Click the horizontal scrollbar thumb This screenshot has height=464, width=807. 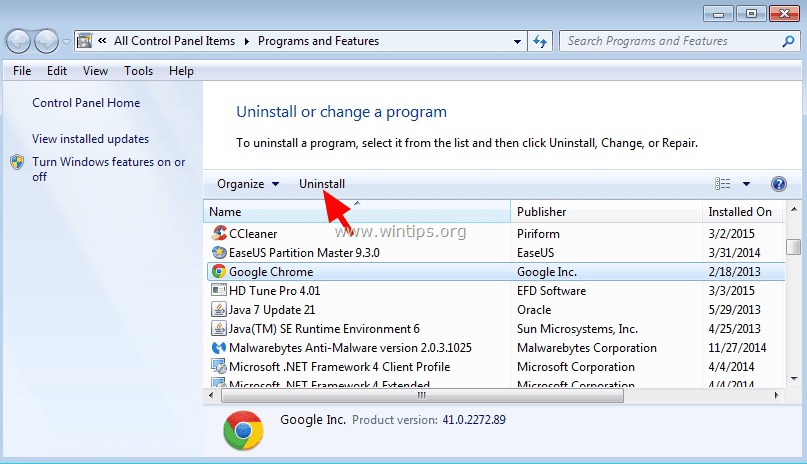pos(422,396)
